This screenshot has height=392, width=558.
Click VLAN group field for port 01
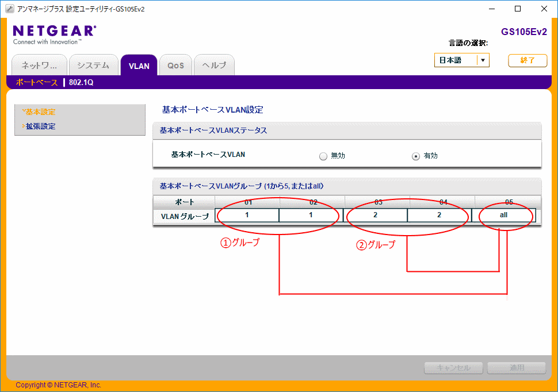tap(247, 215)
